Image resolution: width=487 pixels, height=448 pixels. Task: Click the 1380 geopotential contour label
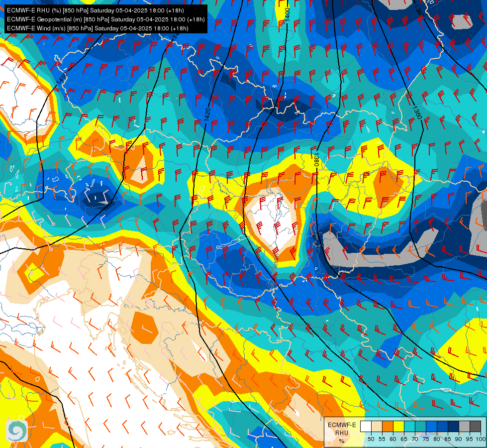316,159
